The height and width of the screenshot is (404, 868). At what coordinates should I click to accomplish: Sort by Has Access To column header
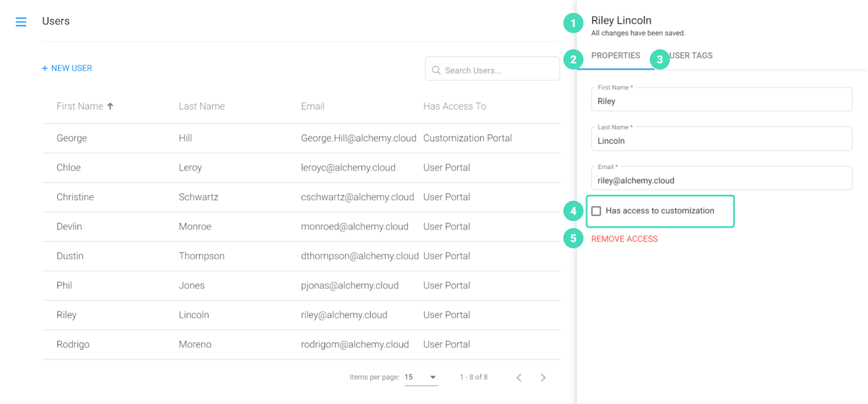[455, 106]
